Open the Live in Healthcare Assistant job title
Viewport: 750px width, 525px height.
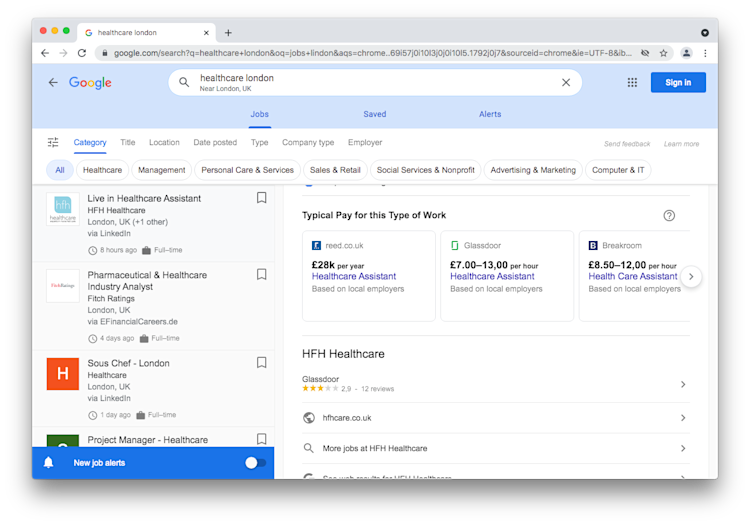coord(144,198)
